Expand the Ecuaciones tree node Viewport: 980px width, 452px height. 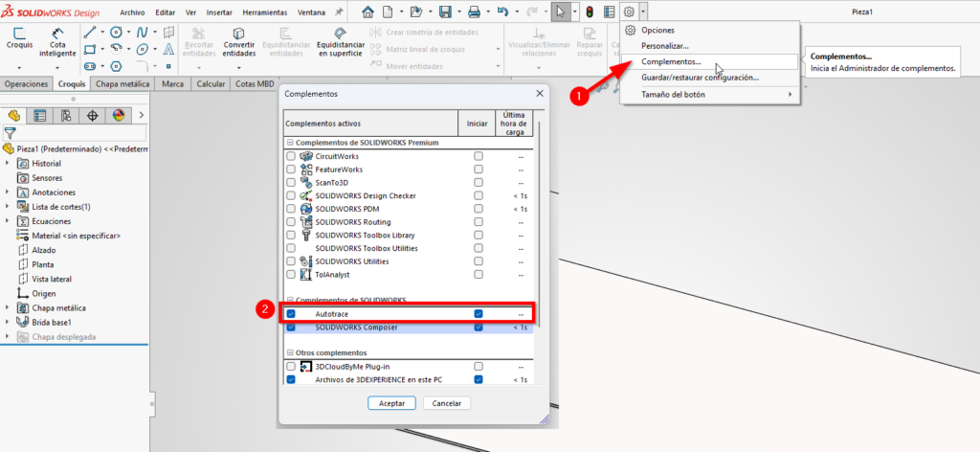point(8,221)
